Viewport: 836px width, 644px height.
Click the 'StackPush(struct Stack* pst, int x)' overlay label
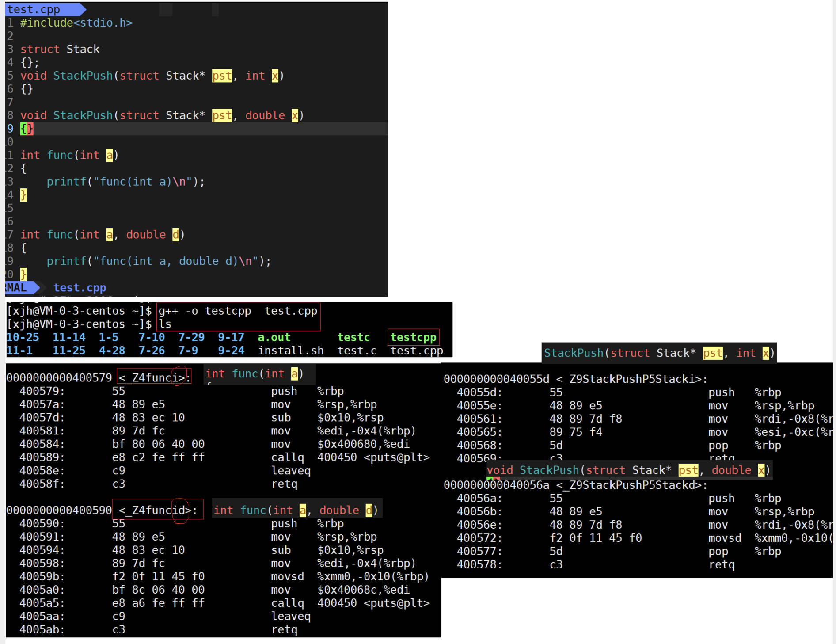pos(659,353)
